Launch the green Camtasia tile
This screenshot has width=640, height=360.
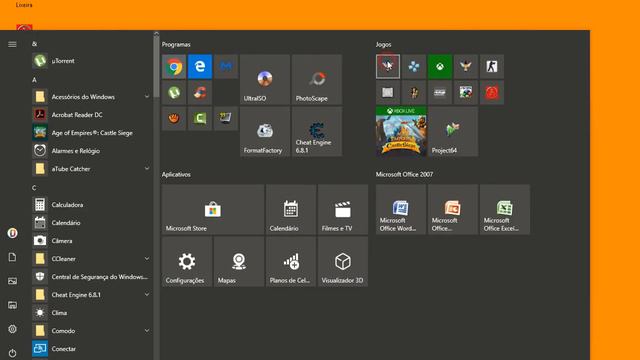(x=200, y=118)
